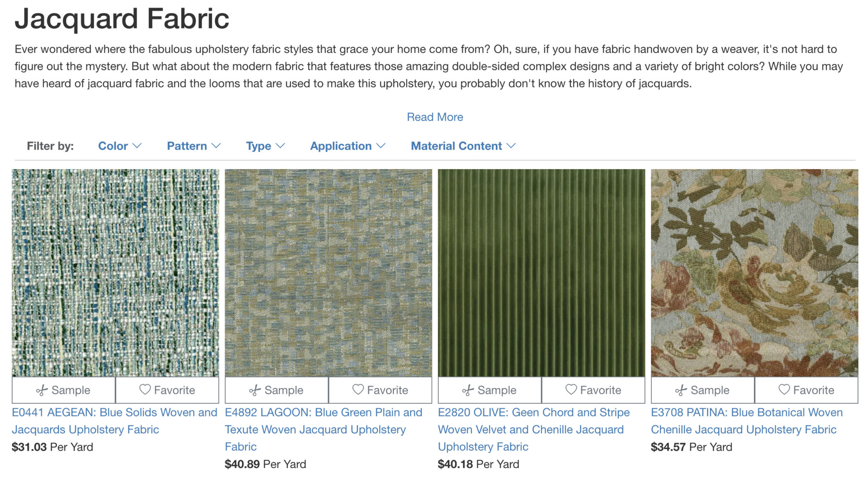Select the green striped OLIVE fabric swatch
The height and width of the screenshot is (477, 868).
pyautogui.click(x=541, y=273)
